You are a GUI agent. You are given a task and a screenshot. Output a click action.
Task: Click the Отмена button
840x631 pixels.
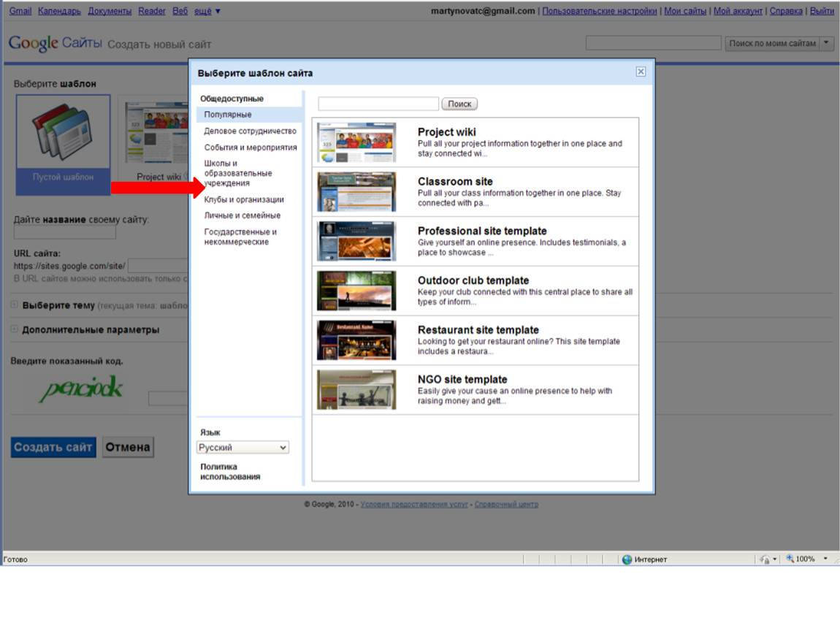tap(128, 447)
